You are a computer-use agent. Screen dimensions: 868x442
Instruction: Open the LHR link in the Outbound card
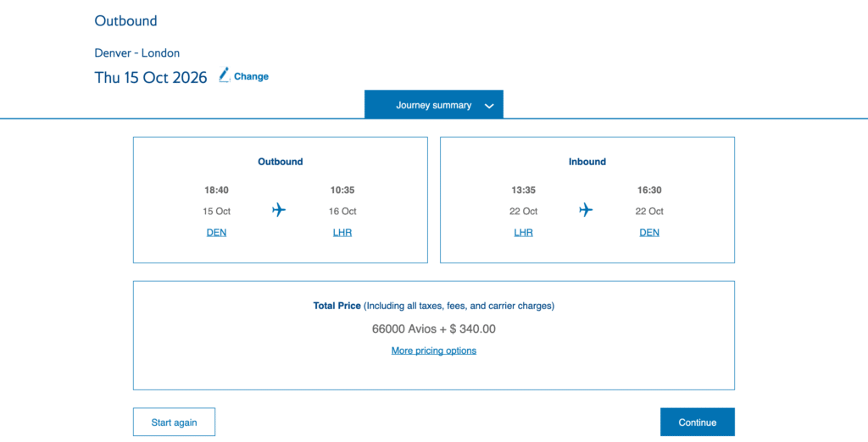point(342,232)
